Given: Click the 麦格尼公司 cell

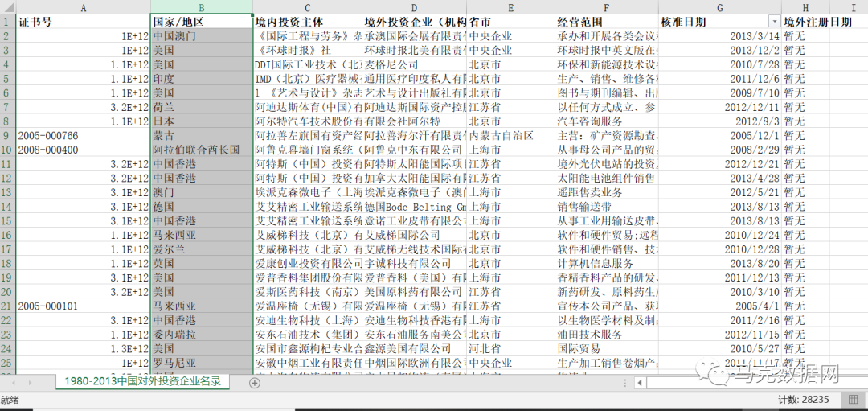Looking at the screenshot, I should [414, 64].
